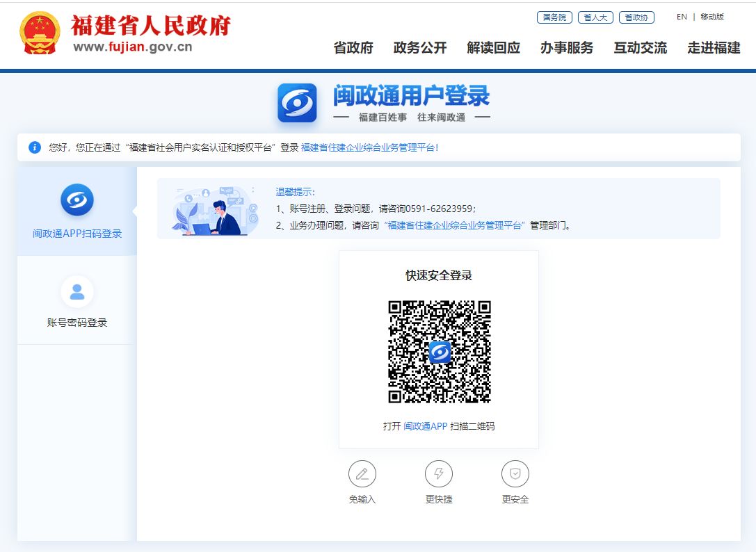This screenshot has width=756, height=552.
Task: Click the 免输入 pencil icon
Action: point(362,474)
